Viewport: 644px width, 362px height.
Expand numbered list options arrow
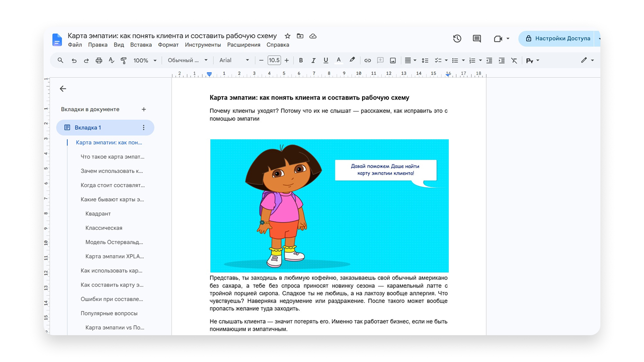480,60
